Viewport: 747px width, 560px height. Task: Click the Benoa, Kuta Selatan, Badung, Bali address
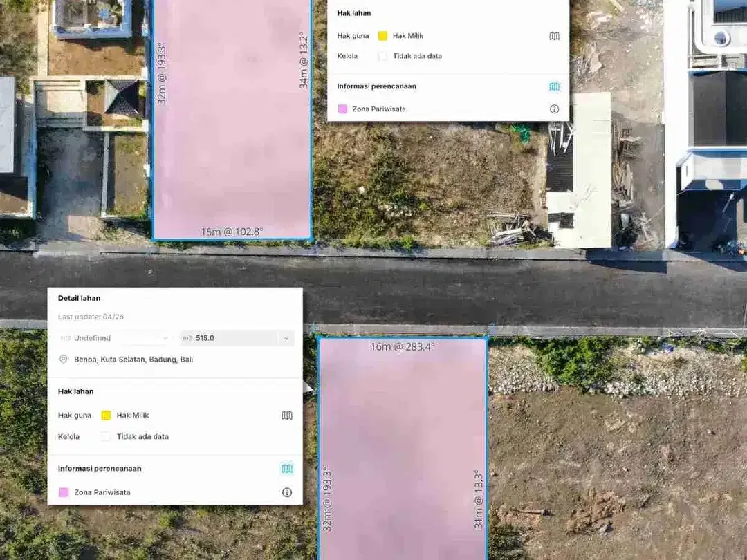coord(133,360)
